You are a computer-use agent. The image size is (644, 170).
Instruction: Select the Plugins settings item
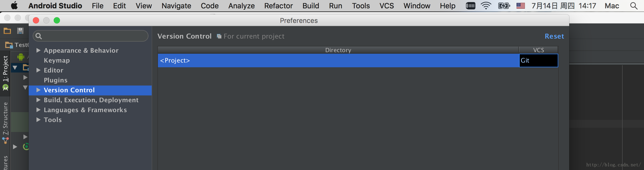coord(56,80)
